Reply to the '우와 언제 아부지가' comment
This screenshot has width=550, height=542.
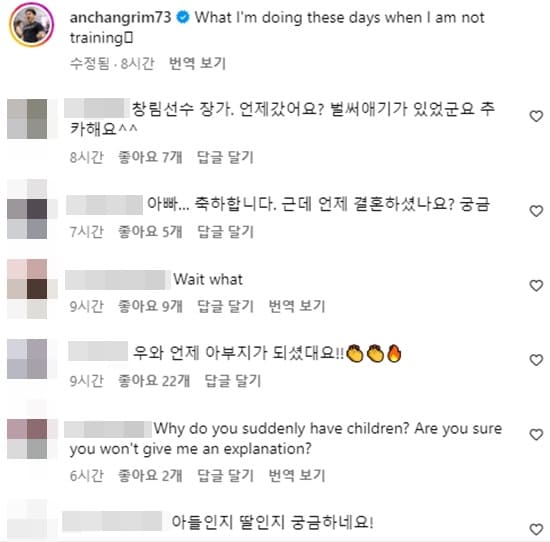pyautogui.click(x=233, y=381)
